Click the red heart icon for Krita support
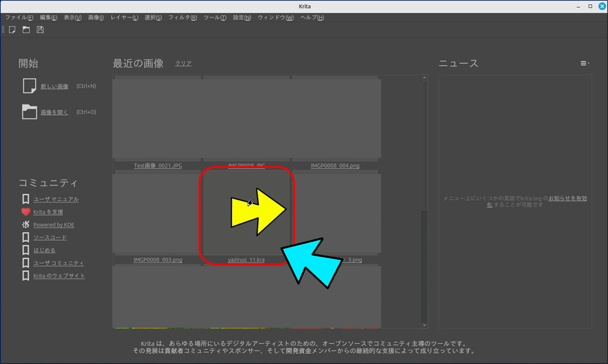608x364 pixels. [x=26, y=211]
